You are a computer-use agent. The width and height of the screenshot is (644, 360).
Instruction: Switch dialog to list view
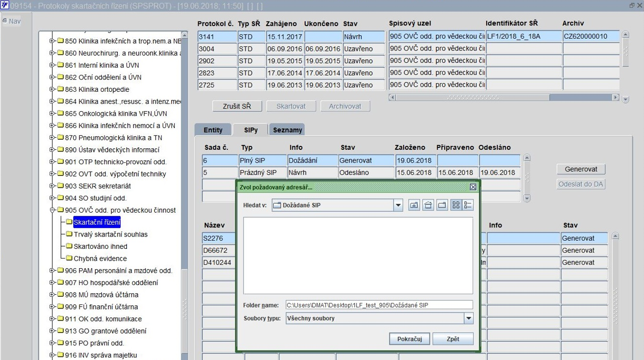[x=456, y=205]
